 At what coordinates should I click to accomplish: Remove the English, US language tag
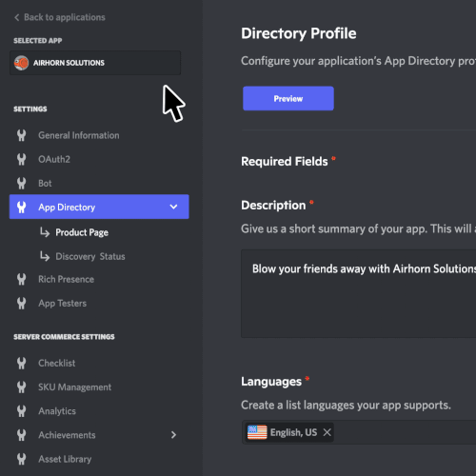(327, 432)
